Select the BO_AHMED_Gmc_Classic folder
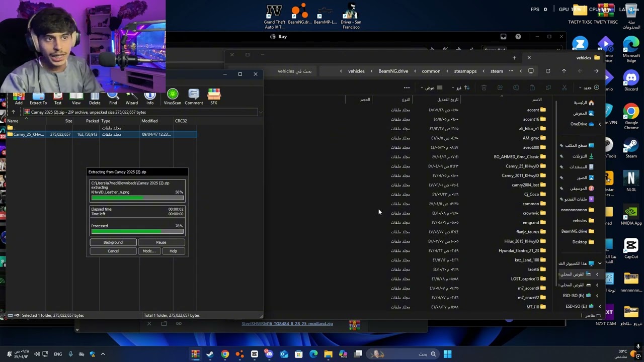This screenshot has height=362, width=644. tap(520, 157)
